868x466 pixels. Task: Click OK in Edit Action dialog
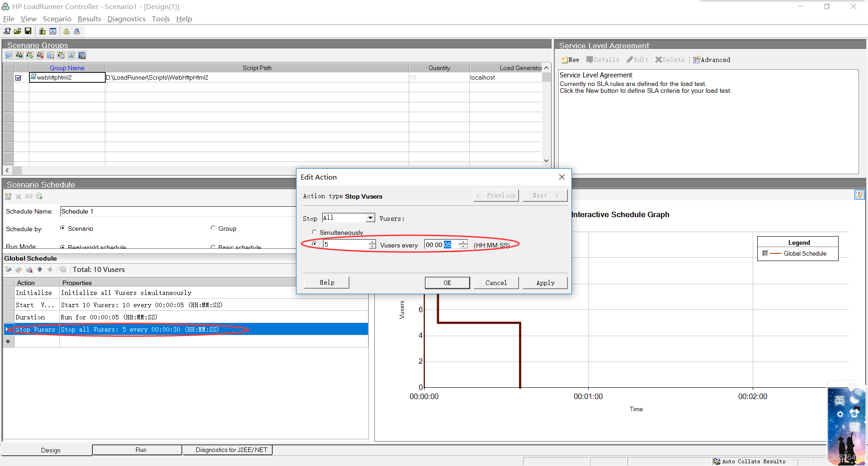click(x=447, y=283)
